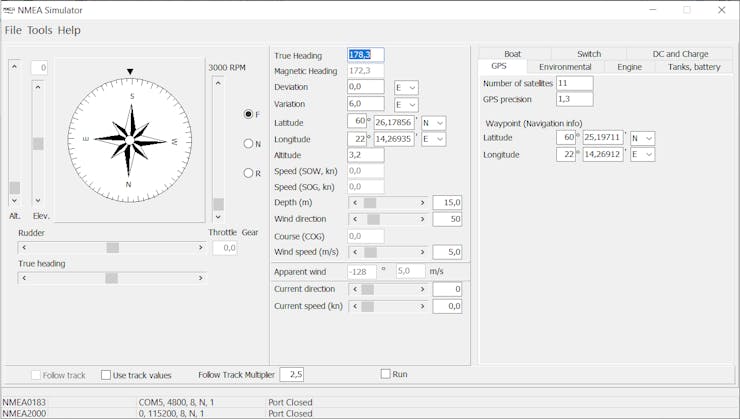Select the F gear radio button
The width and height of the screenshot is (740, 419).
(248, 114)
